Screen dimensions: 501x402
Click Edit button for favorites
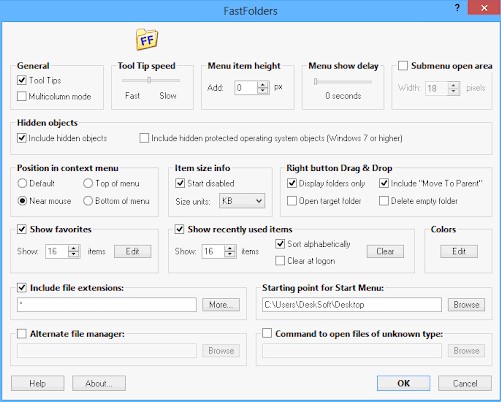point(133,251)
